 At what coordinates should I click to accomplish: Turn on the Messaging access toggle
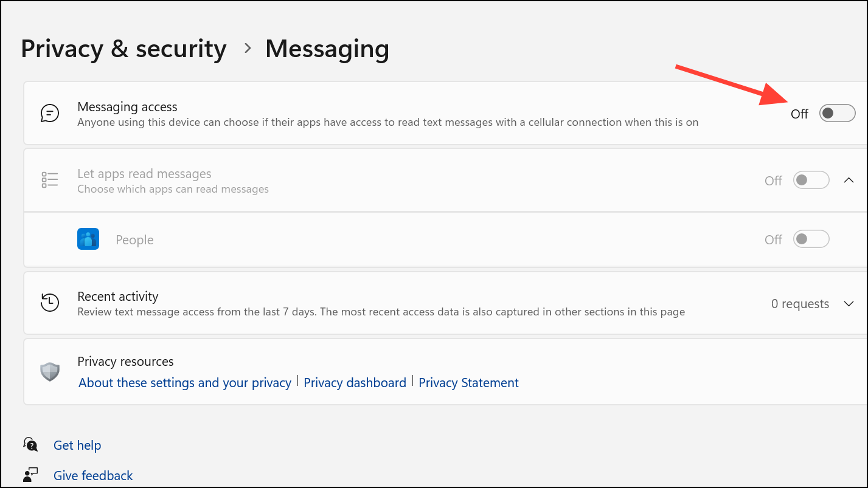pos(837,113)
